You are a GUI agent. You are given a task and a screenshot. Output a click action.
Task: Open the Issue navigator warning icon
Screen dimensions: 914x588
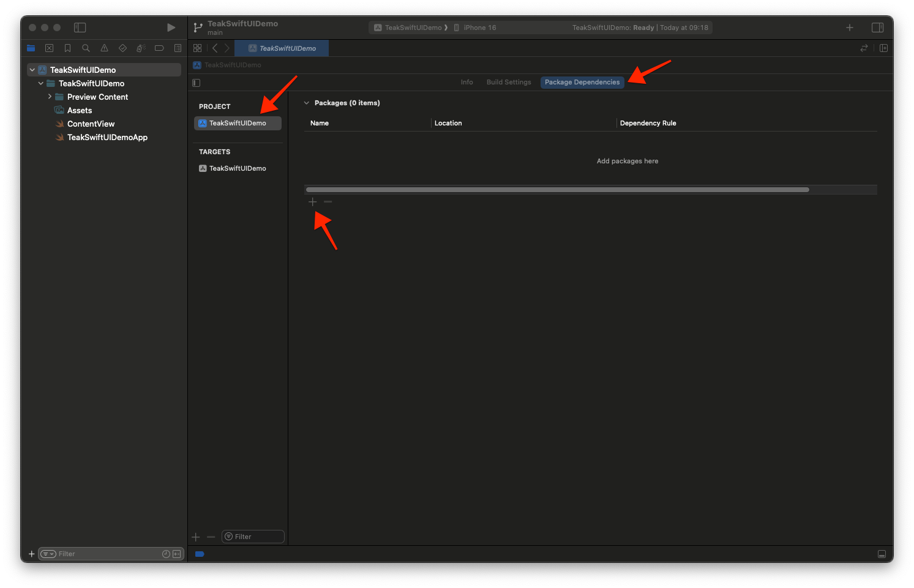point(105,48)
